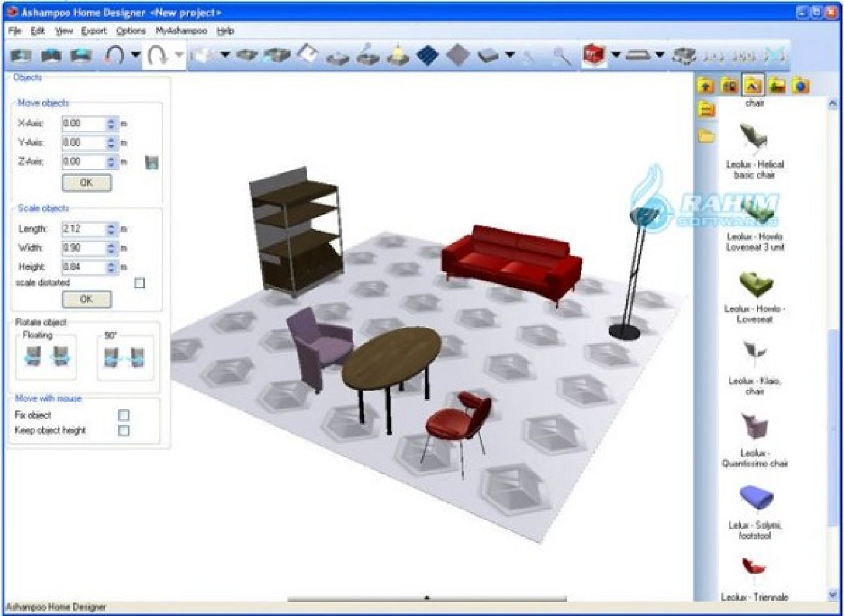This screenshot has width=844, height=616.
Task: Open the catalog folder with blue globe
Action: click(x=801, y=86)
